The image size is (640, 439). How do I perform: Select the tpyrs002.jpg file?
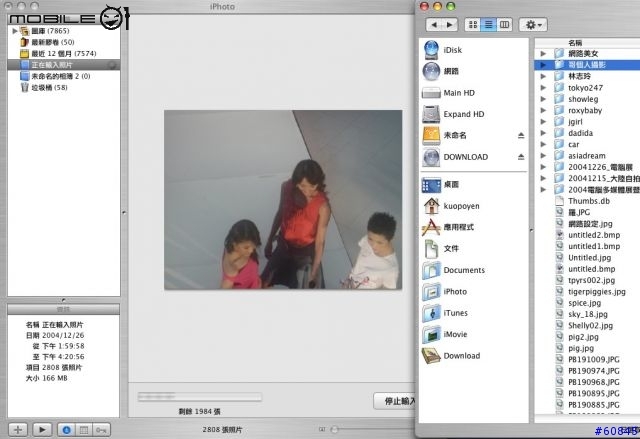(585, 280)
